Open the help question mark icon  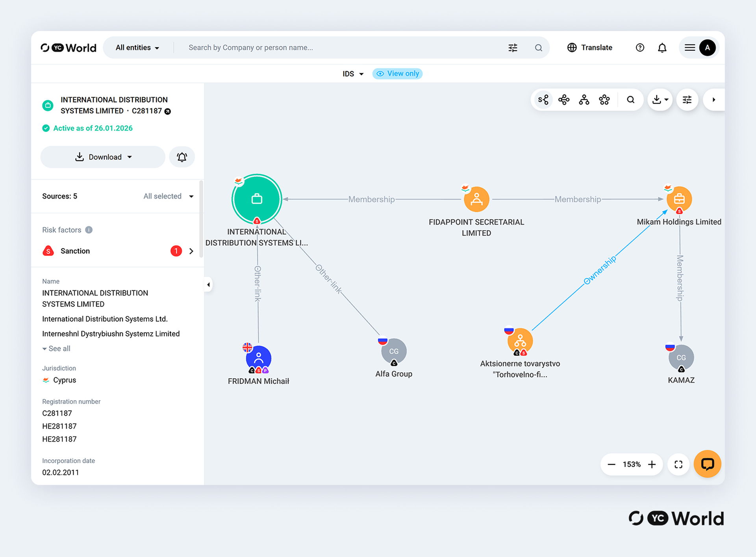point(640,48)
